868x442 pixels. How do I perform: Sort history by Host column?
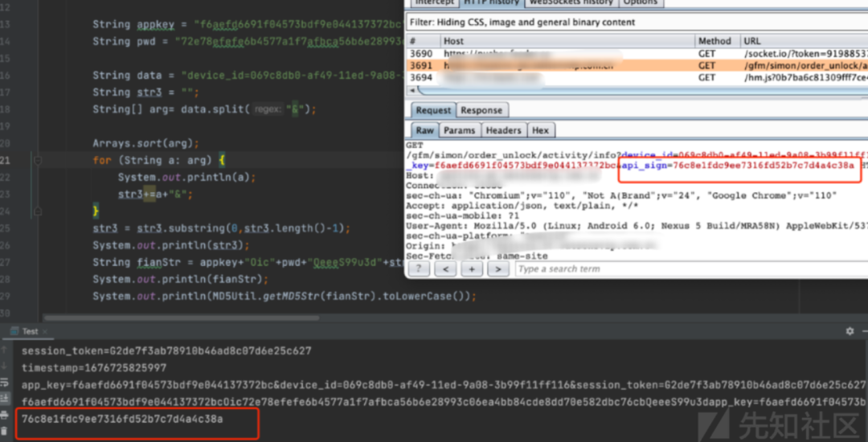coord(568,41)
